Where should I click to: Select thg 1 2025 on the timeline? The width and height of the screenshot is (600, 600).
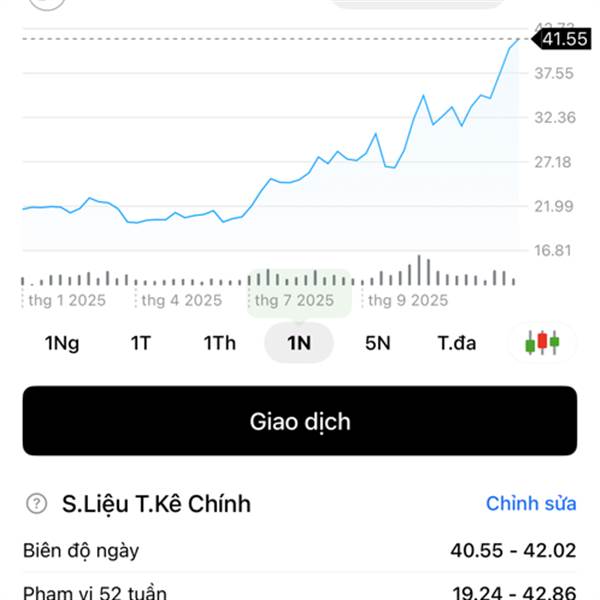point(67,299)
